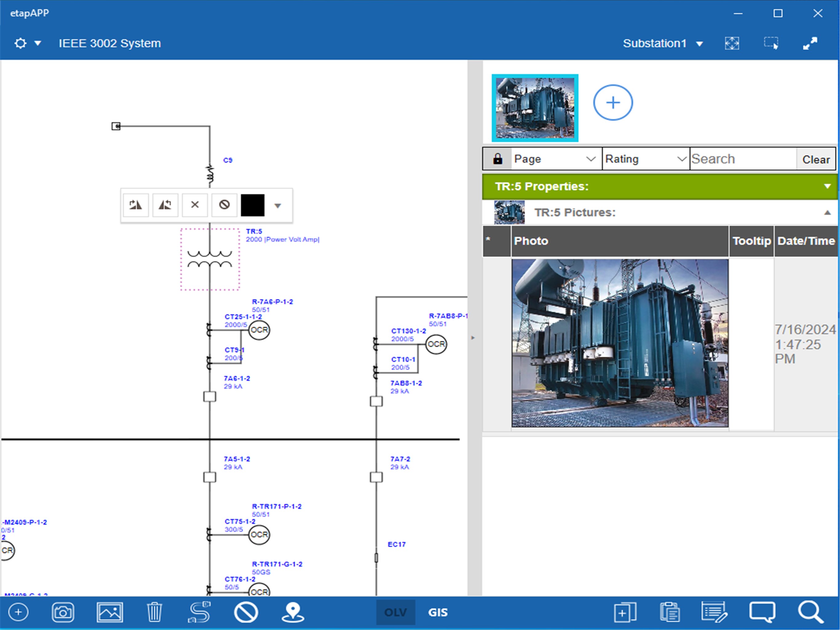Collapse the TR:5 Properties section
840x630 pixels.
[x=827, y=186]
